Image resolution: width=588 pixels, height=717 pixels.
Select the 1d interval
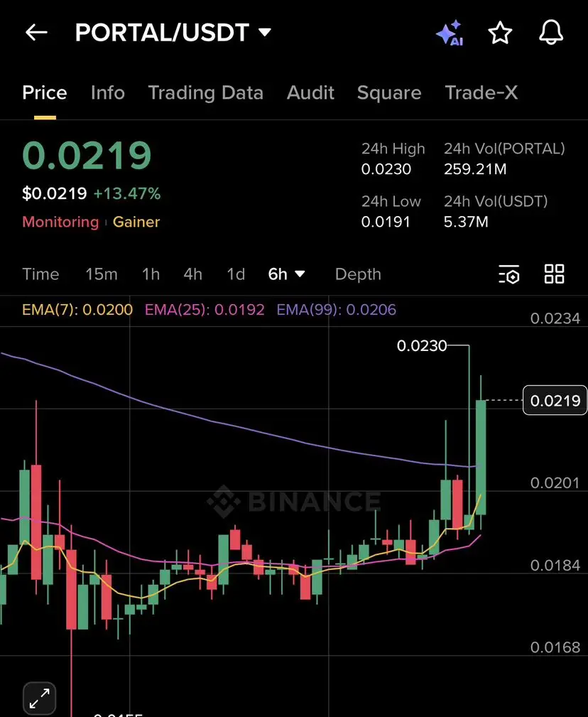click(236, 274)
